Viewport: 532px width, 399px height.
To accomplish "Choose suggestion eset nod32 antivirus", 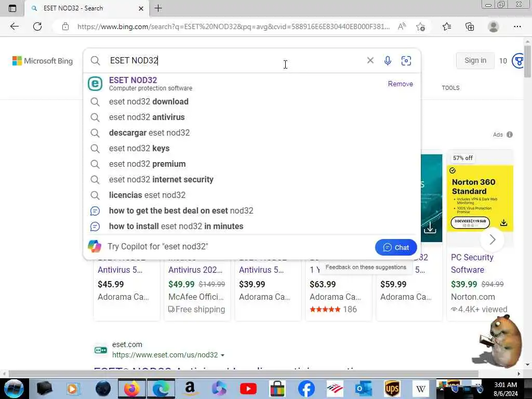I will tap(251, 117).
